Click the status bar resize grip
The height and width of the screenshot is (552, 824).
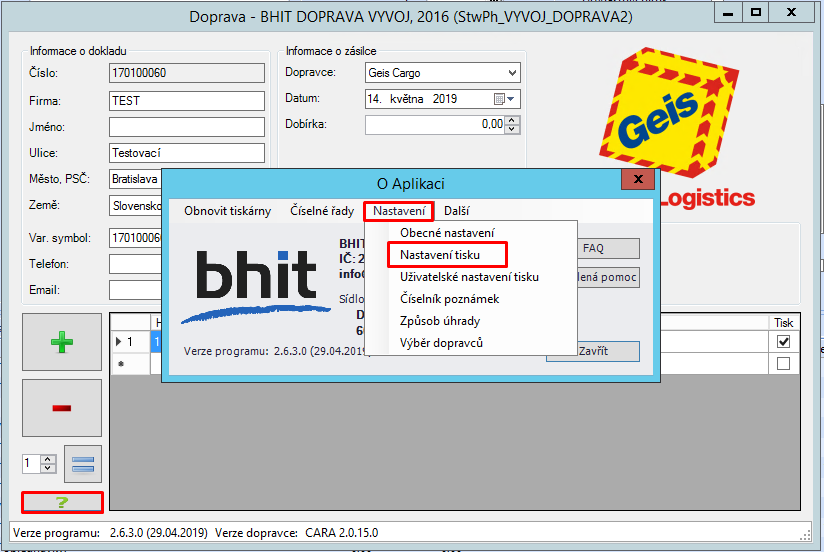[x=805, y=535]
